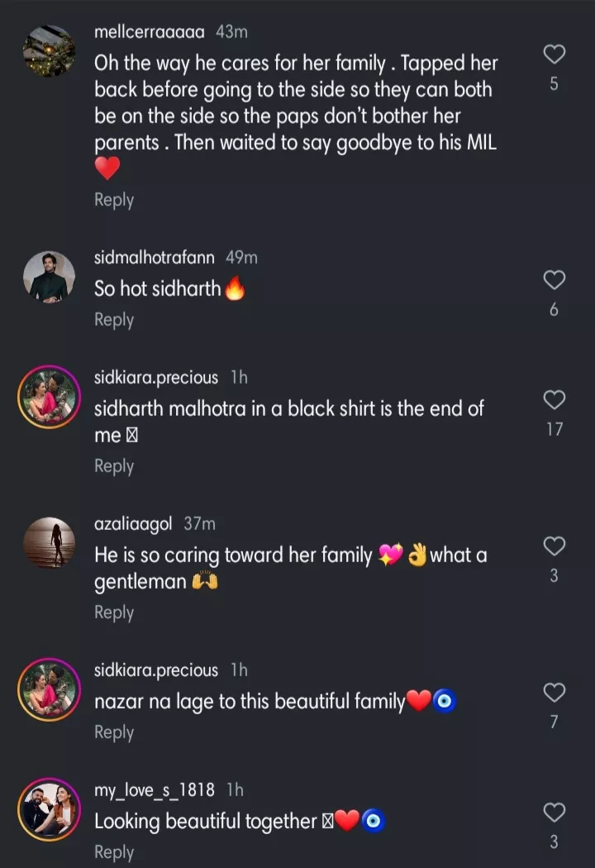Open username mellcerraaaaa
This screenshot has height=868, width=595.
coord(150,32)
